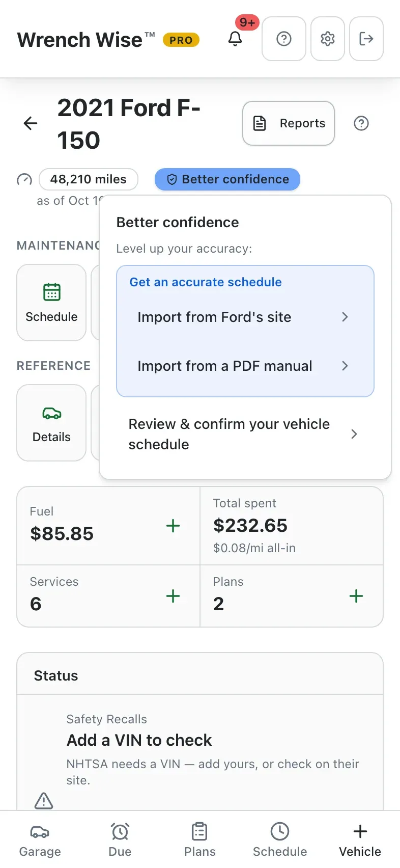Open the Maintenance Schedule card
The image size is (400, 868).
pos(51,303)
